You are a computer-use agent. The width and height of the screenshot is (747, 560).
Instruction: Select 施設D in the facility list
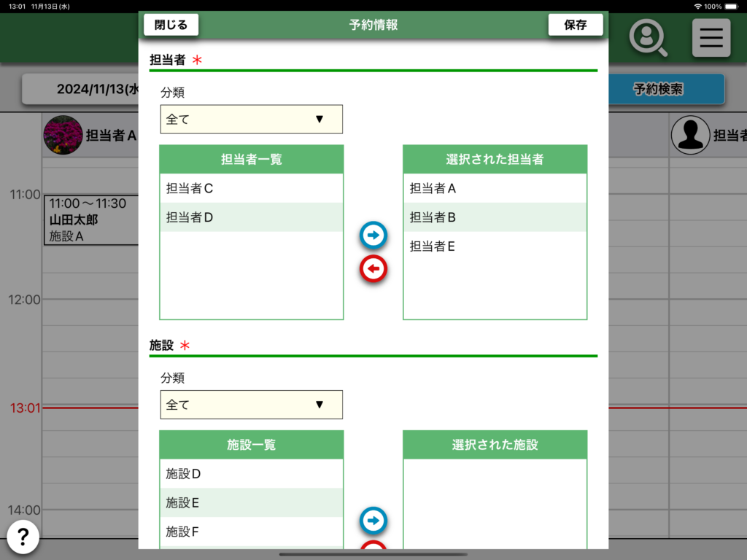251,474
